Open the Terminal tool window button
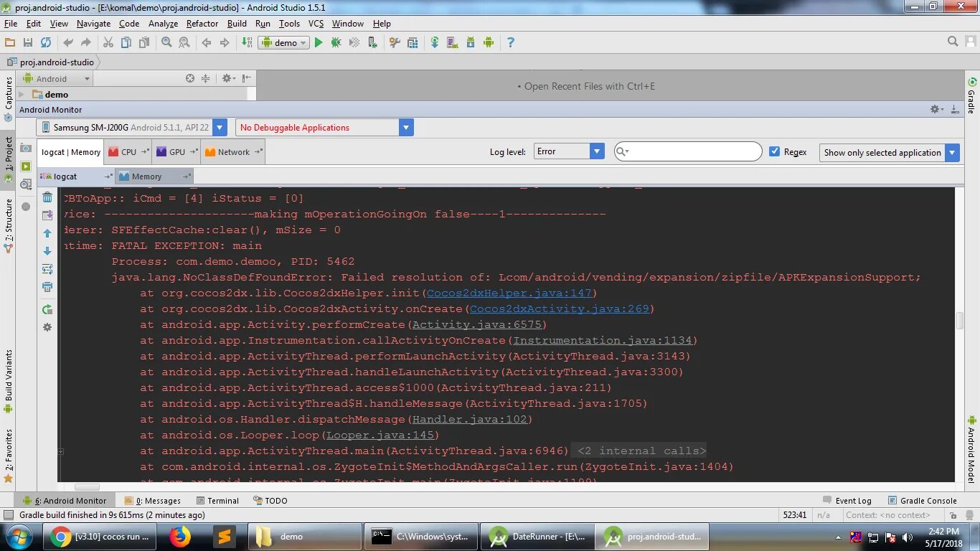Image resolution: width=980 pixels, height=551 pixels. 217,501
